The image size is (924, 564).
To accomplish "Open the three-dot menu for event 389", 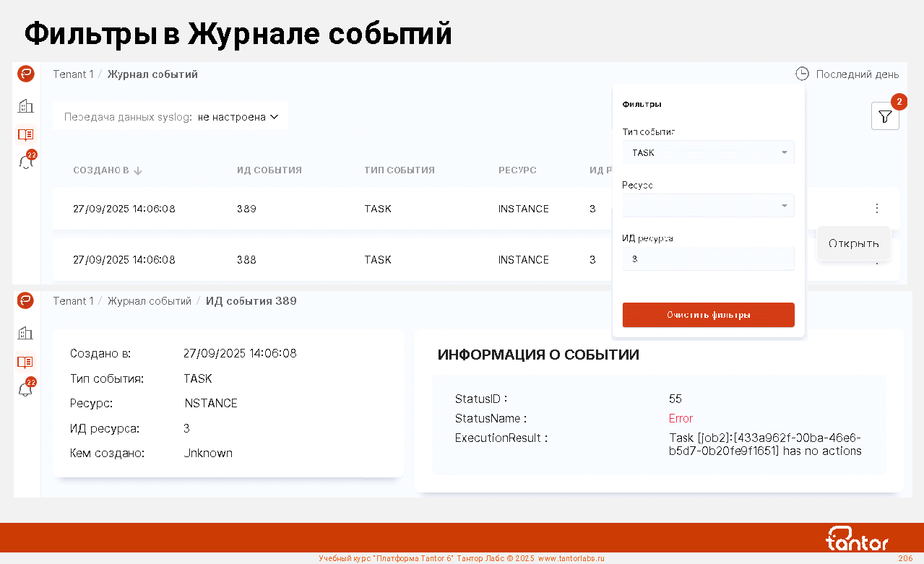I will click(x=876, y=209).
